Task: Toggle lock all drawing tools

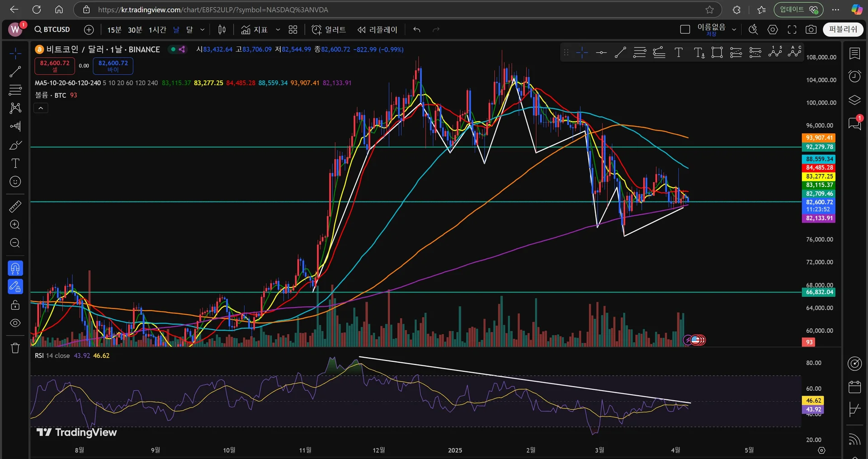Action: point(15,305)
